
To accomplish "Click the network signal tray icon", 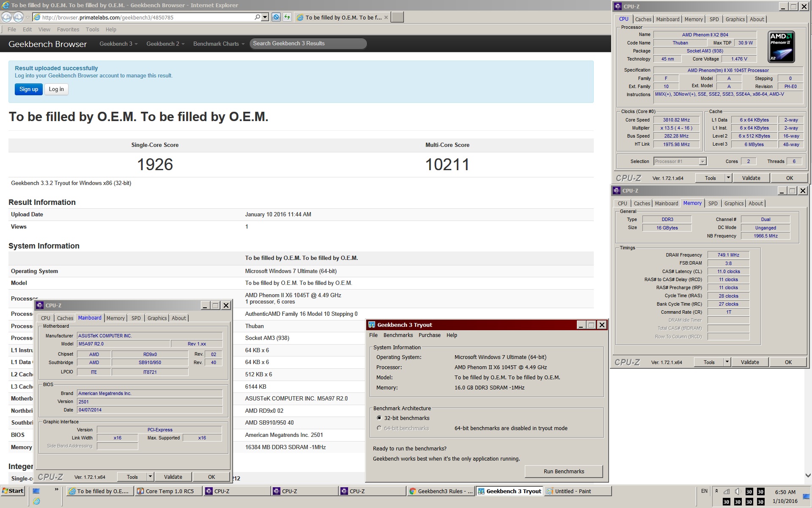I will (x=727, y=491).
